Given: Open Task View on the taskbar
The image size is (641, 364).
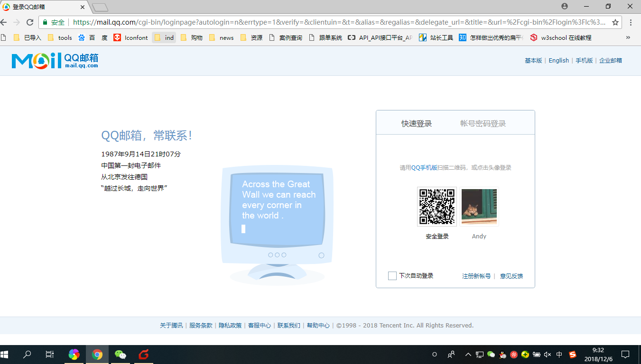Looking at the screenshot, I should (49, 354).
